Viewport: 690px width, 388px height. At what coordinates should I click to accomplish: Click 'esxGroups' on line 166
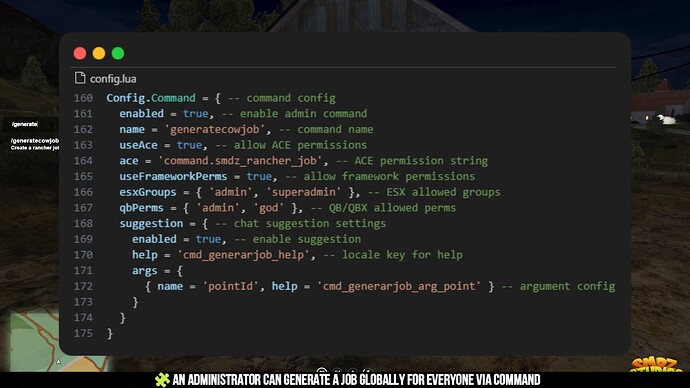coord(148,192)
